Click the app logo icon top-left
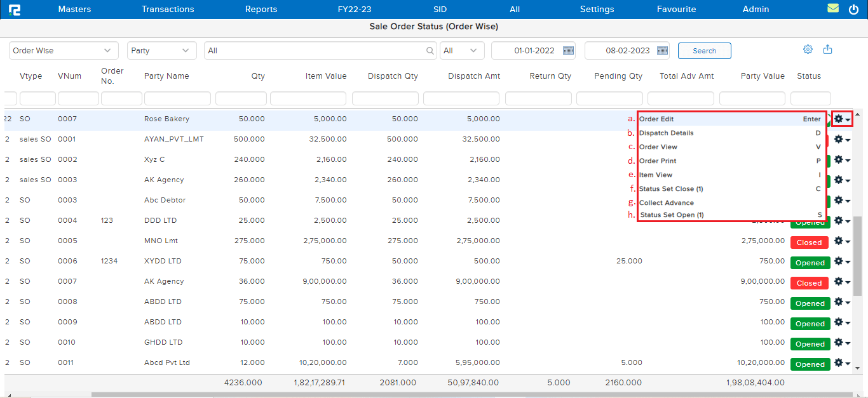This screenshot has height=398, width=868. coord(14,10)
